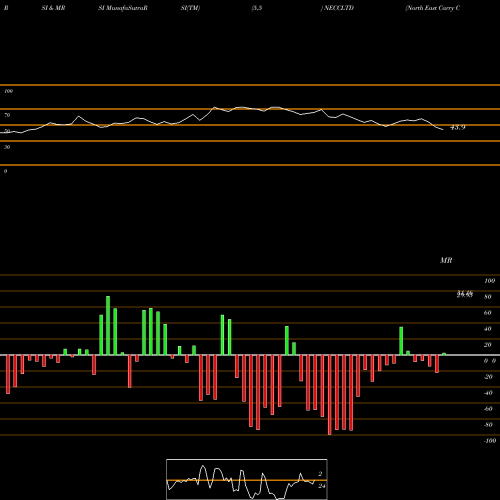Screen dimensions: 500x500
Task: Click the '50' level label on RSI chart
Action: pyautogui.click(x=7, y=131)
